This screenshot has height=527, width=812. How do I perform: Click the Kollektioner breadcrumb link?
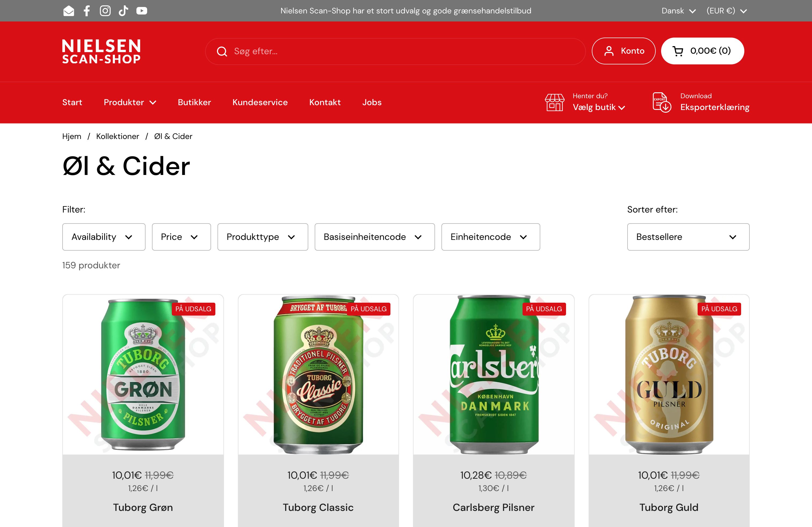pyautogui.click(x=117, y=136)
